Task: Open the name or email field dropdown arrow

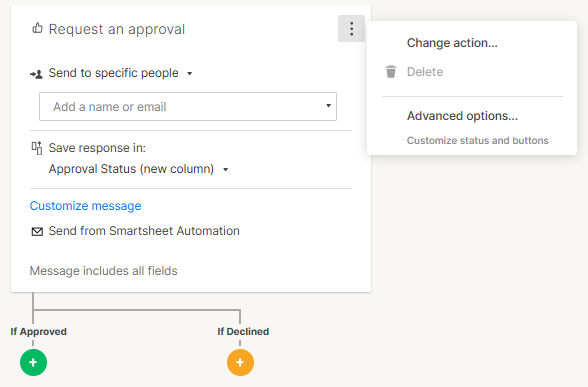Action: point(328,106)
